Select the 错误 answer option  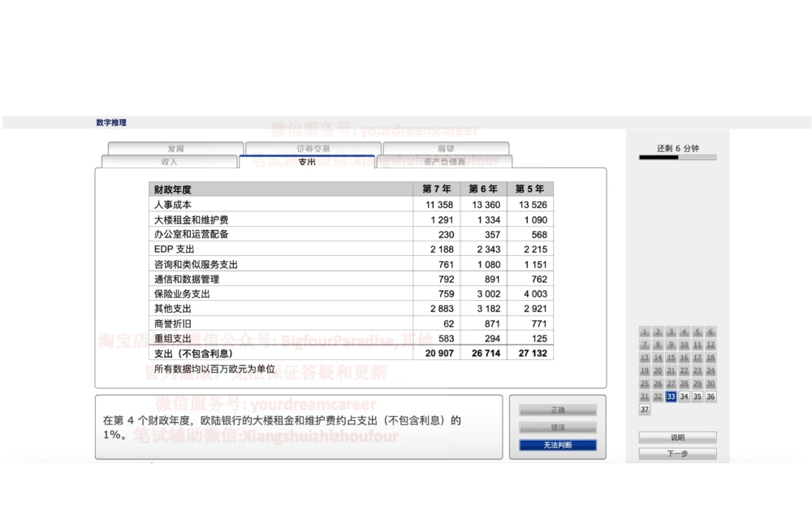point(556,428)
